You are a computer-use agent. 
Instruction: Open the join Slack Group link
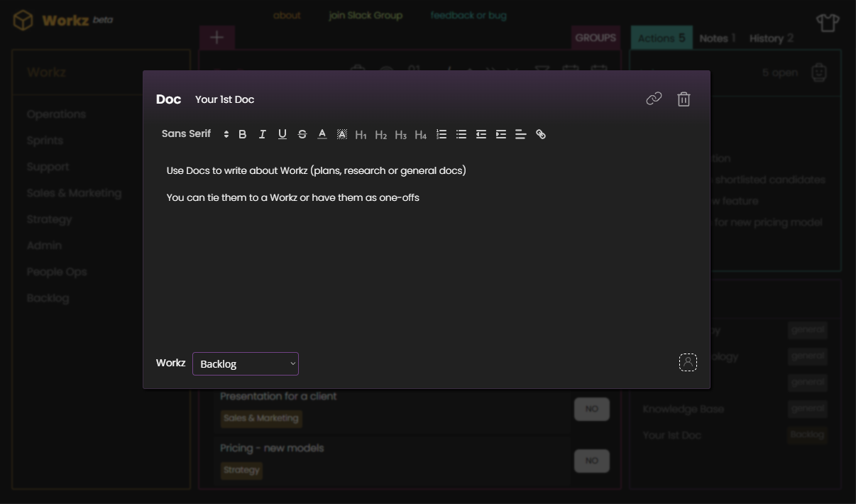click(366, 15)
